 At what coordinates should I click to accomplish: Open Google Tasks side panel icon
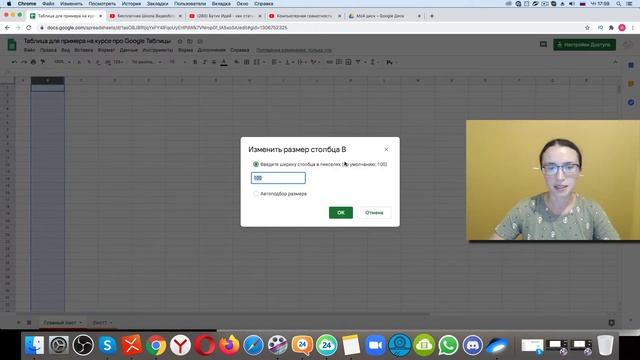point(631,102)
